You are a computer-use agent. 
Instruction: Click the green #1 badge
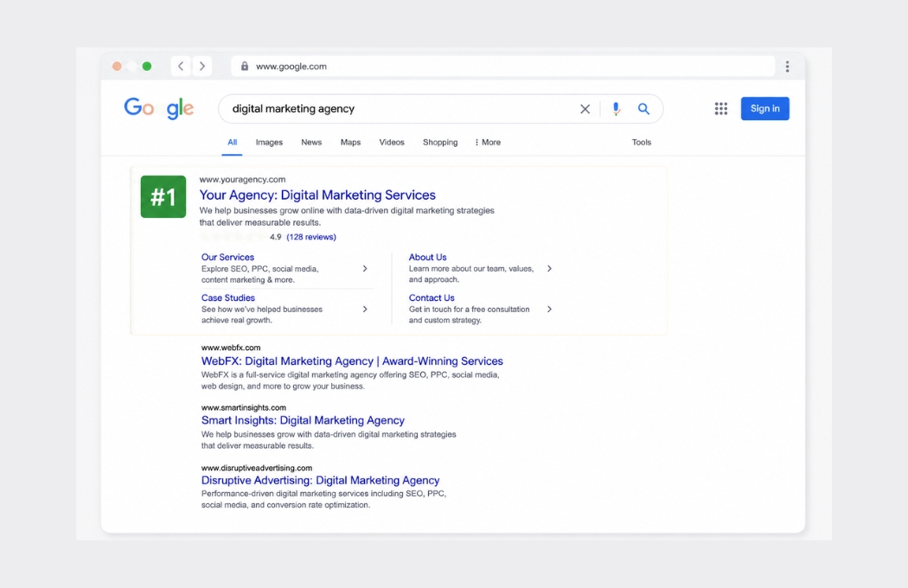click(163, 197)
